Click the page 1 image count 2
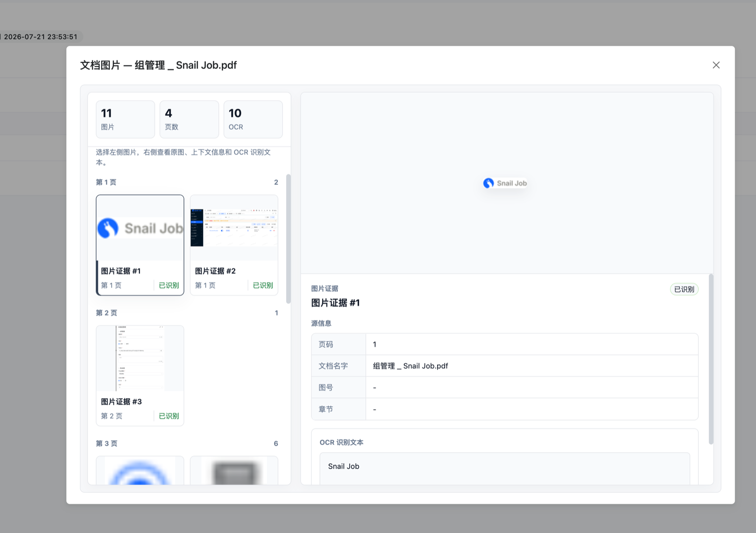756x533 pixels. click(x=276, y=182)
